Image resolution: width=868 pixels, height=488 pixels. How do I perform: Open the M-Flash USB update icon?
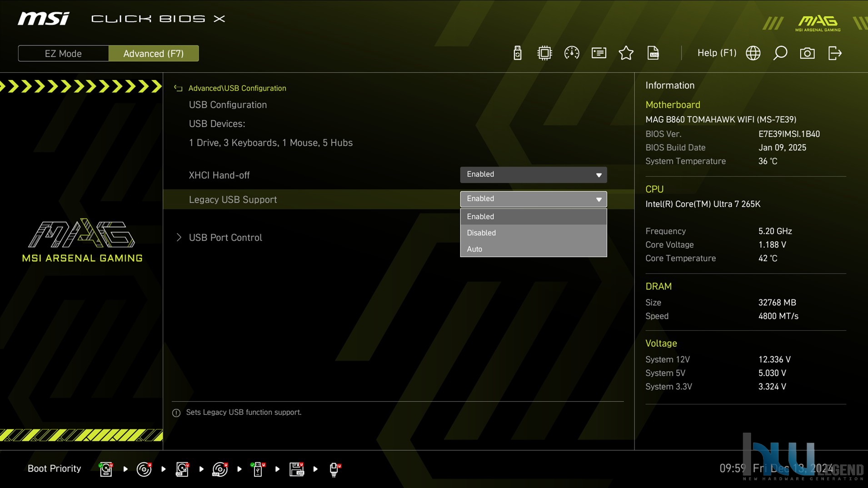click(517, 53)
